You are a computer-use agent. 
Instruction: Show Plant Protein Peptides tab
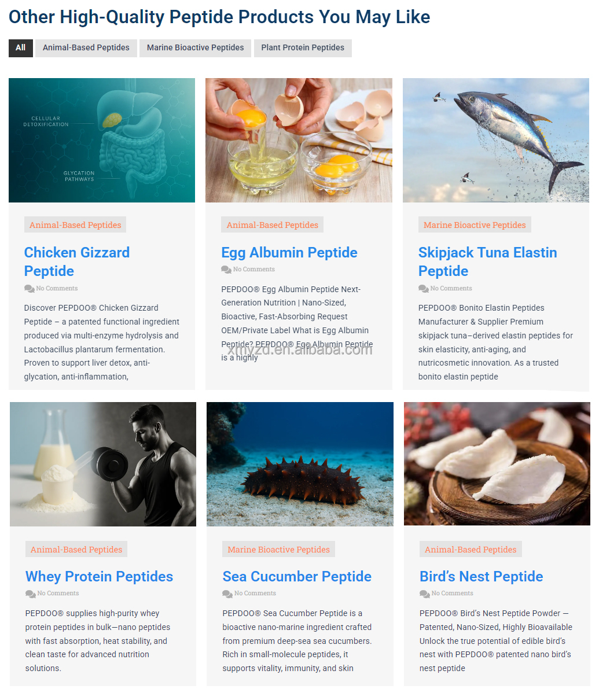[303, 48]
